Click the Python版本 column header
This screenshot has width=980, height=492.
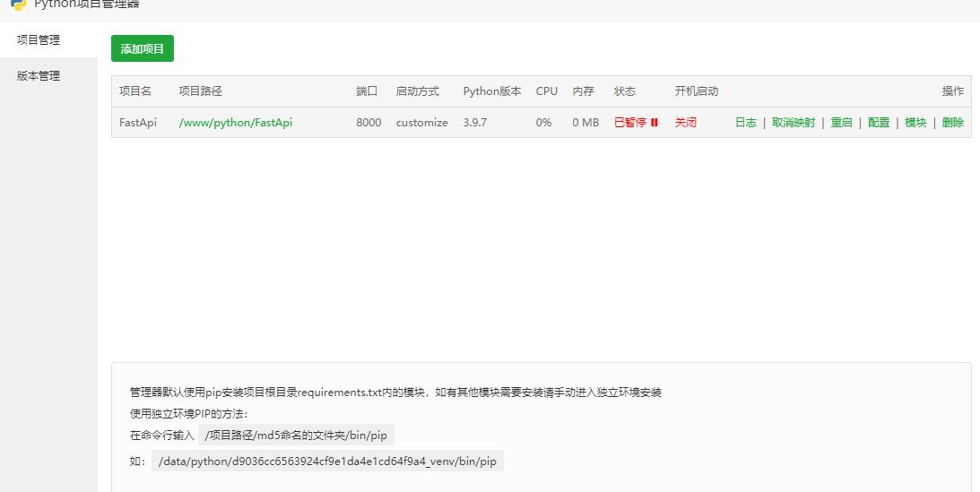click(491, 91)
